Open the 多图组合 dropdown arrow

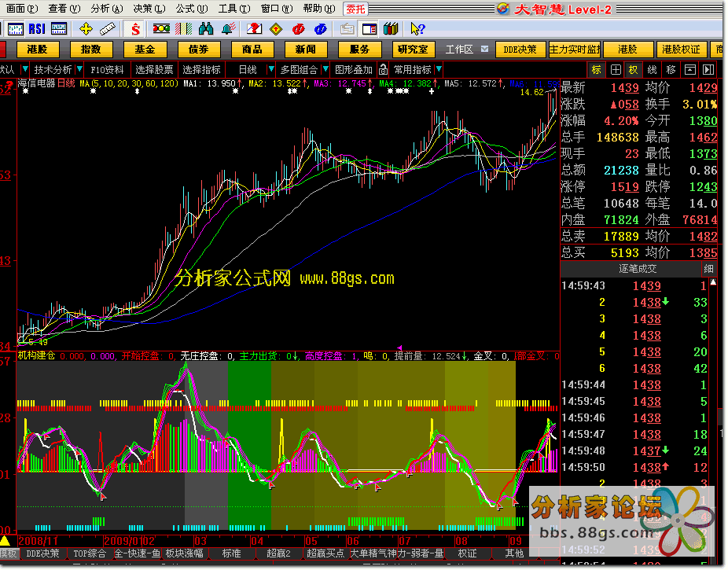[325, 70]
